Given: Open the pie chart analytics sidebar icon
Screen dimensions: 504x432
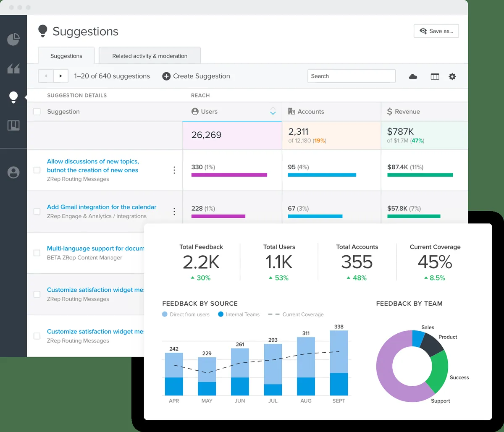Looking at the screenshot, I should [13, 39].
